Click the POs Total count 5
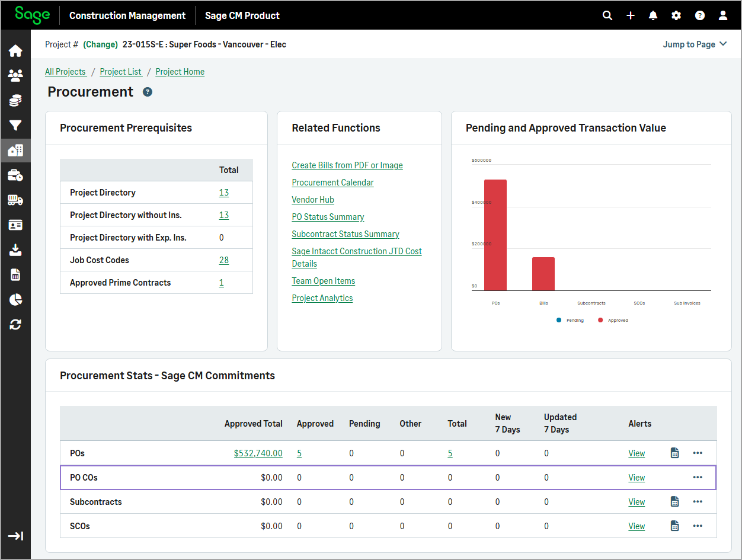This screenshot has width=742, height=560. pos(450,453)
